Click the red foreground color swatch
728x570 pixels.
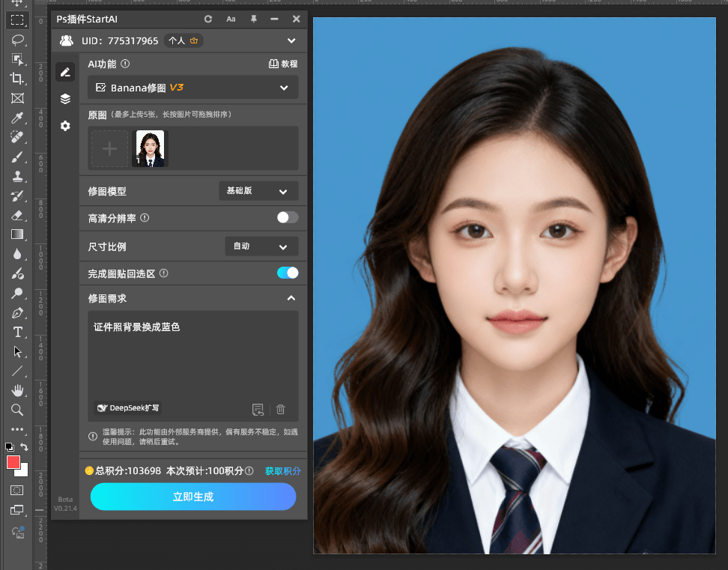click(x=12, y=463)
